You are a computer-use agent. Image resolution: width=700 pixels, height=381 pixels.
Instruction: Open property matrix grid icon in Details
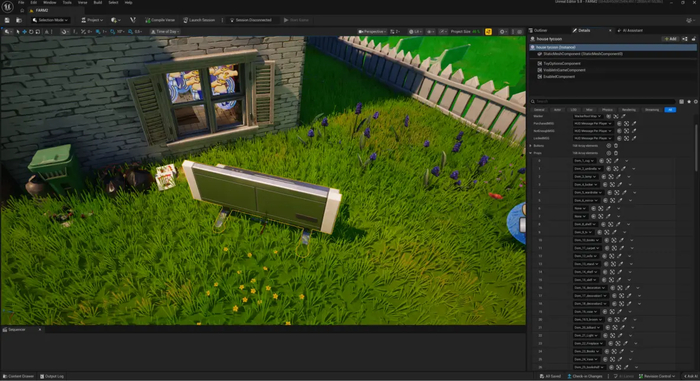681,102
